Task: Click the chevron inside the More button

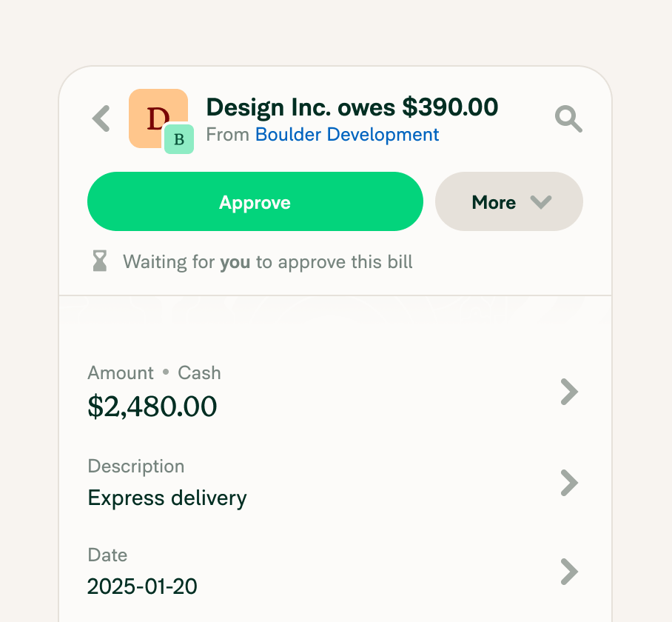Action: (x=541, y=202)
